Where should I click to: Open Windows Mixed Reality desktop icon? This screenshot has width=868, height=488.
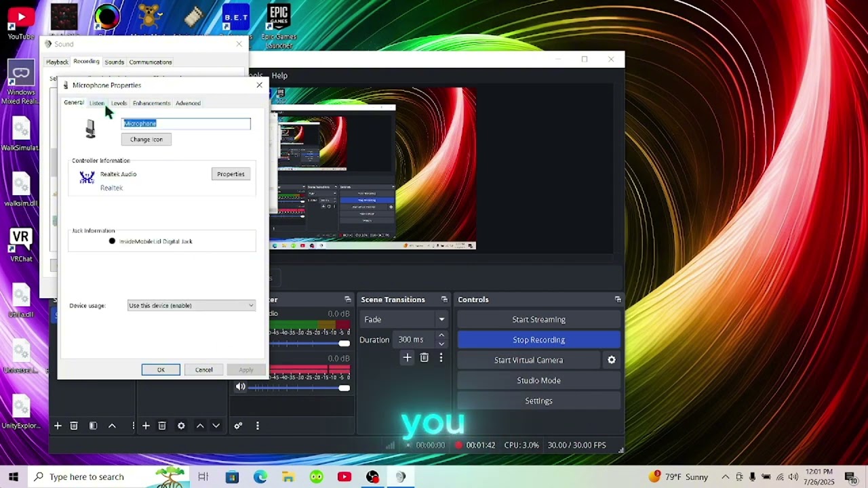21,82
